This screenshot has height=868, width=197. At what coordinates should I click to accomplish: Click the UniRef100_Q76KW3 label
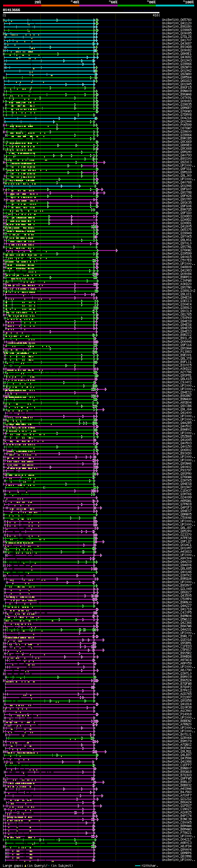177,111
